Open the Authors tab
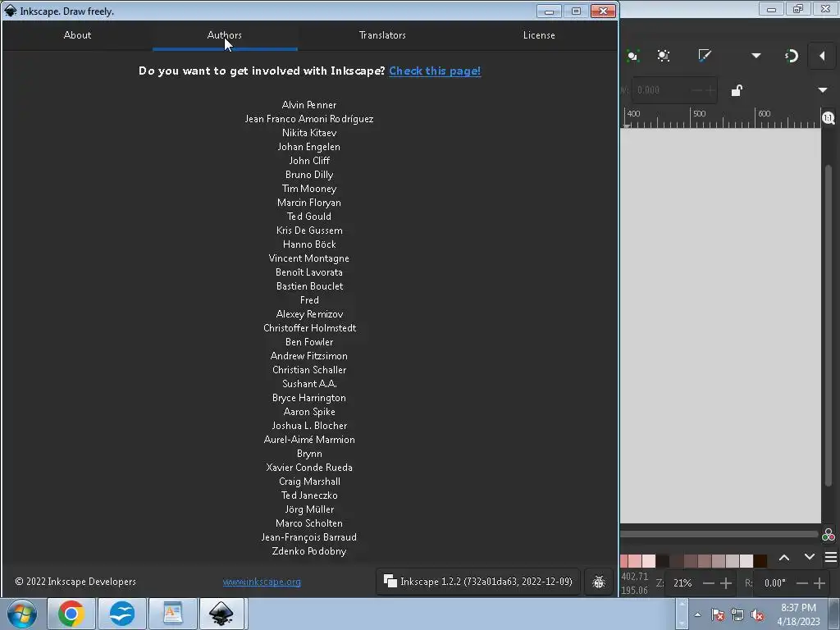This screenshot has height=630, width=840. 225,35
